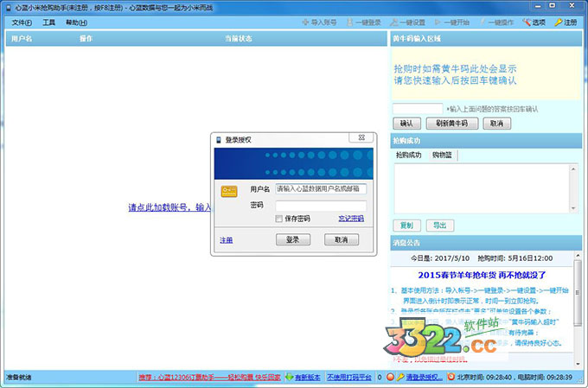Click the 用户名 column header
This screenshot has height=388, width=588.
tap(22, 39)
